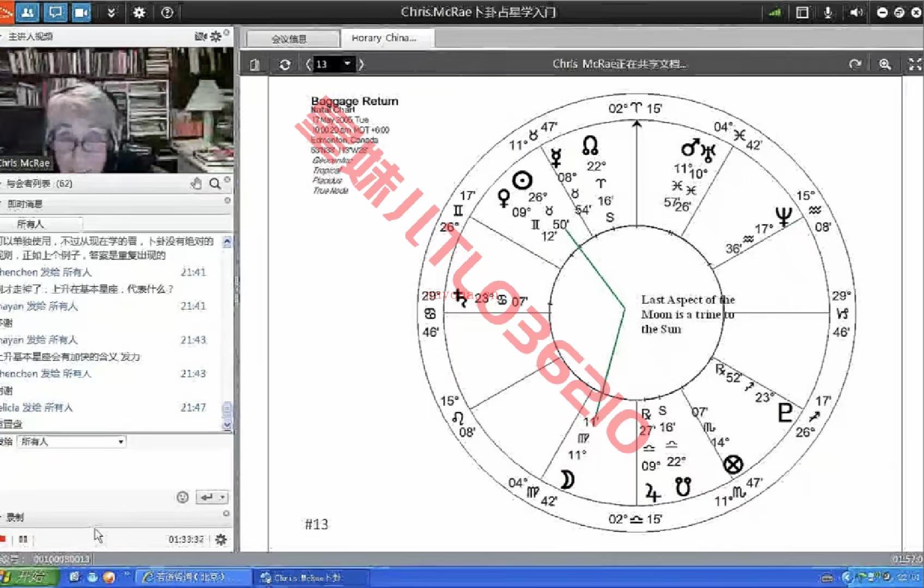Image resolution: width=924 pixels, height=588 pixels.
Task: Switch to 会议信息 tab
Action: (293, 39)
